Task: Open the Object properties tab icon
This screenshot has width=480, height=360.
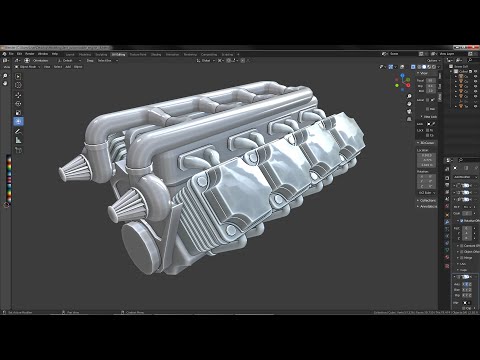Action: pos(447,214)
